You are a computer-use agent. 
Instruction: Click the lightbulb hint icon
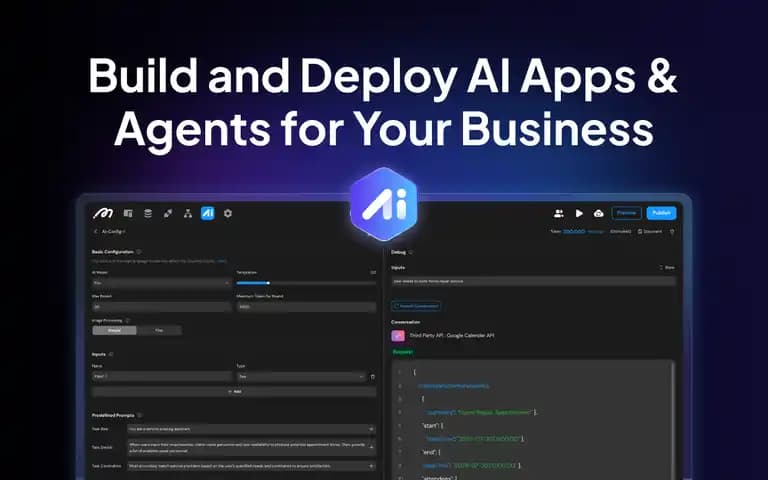pos(672,232)
